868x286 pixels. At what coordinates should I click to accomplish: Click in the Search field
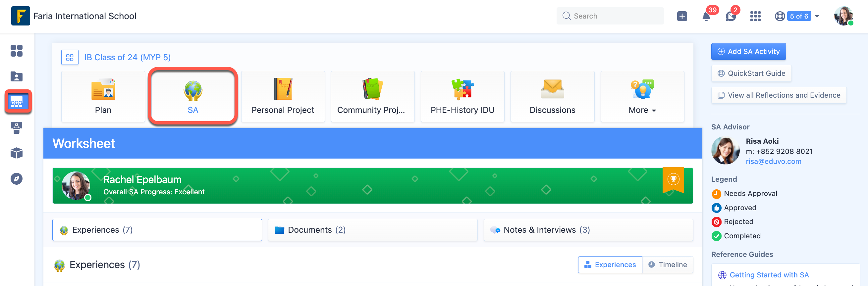tap(610, 16)
